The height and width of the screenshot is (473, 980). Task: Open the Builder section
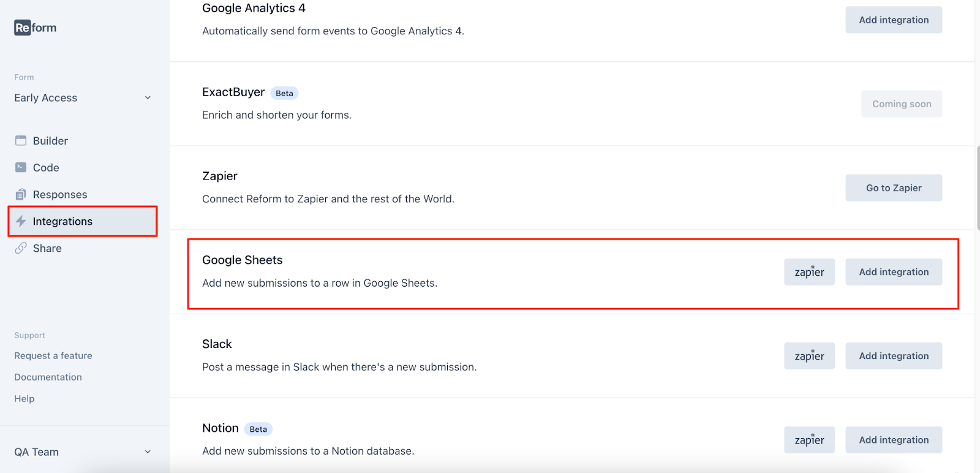click(x=50, y=140)
